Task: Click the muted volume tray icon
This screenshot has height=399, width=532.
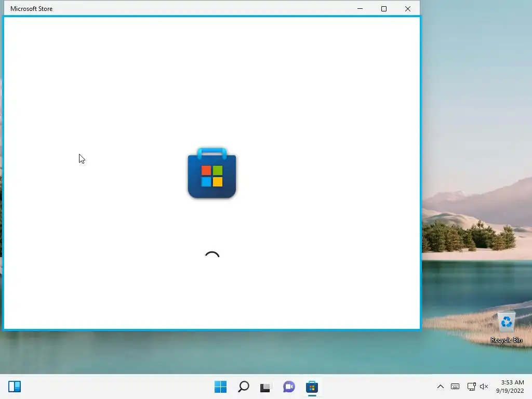Action: click(x=484, y=387)
